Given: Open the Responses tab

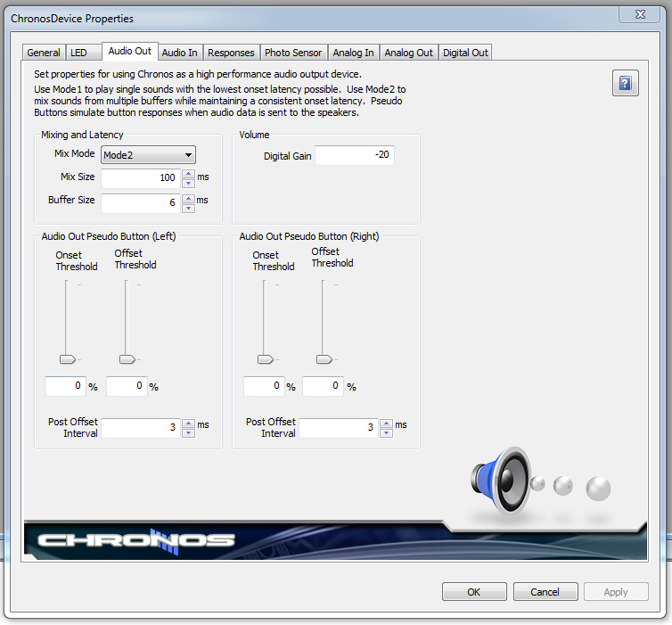Looking at the screenshot, I should point(232,53).
